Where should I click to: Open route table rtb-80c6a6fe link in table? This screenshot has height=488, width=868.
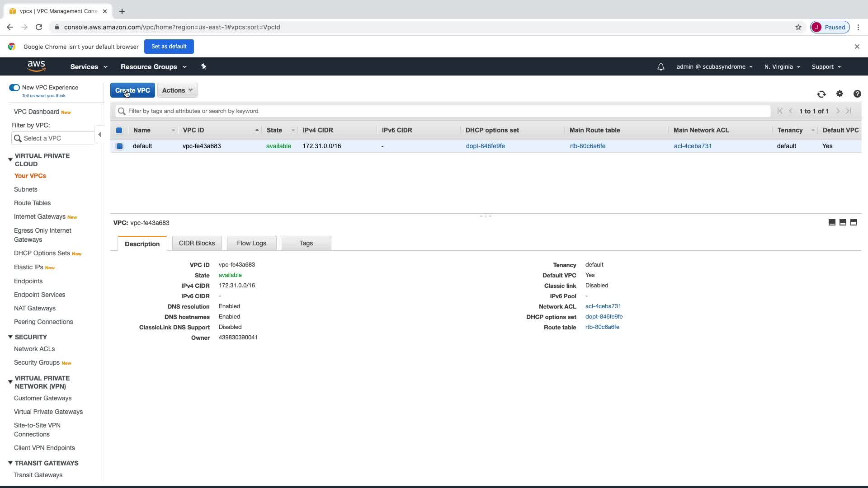point(587,146)
